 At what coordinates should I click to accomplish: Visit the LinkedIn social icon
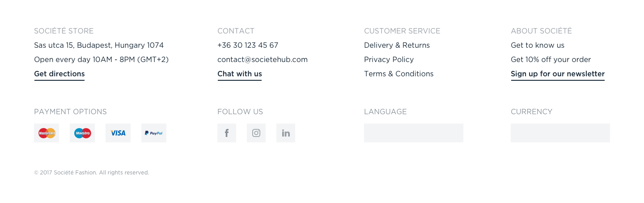click(x=286, y=133)
